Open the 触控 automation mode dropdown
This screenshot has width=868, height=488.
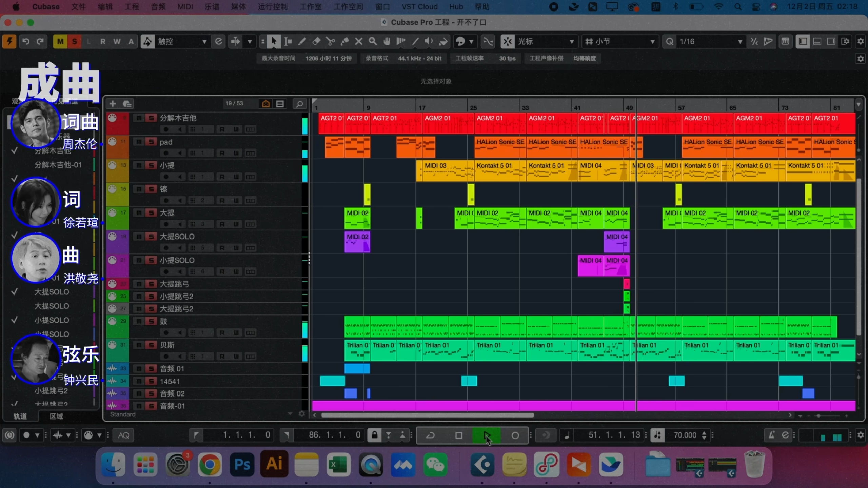(x=204, y=42)
